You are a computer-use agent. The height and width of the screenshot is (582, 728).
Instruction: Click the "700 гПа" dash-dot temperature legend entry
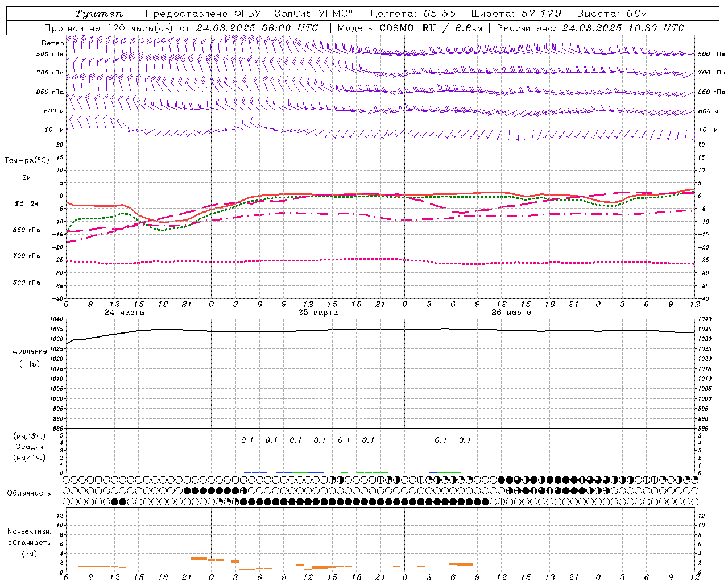(26, 259)
